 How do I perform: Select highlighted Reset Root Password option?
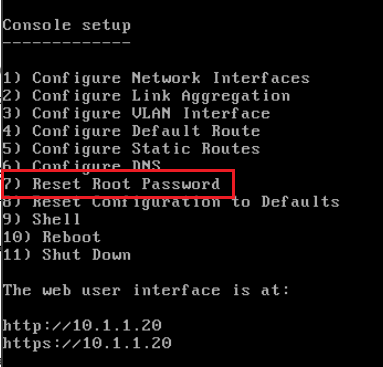(111, 184)
